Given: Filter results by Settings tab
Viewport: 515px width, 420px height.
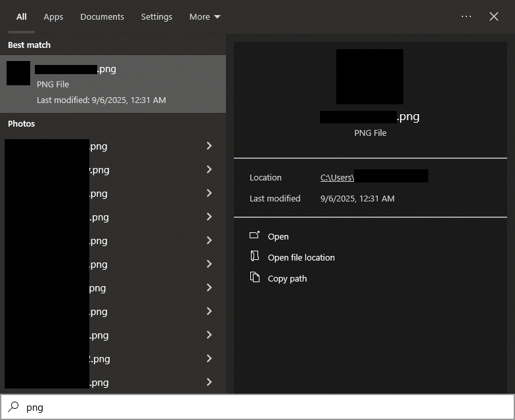Looking at the screenshot, I should [x=156, y=17].
